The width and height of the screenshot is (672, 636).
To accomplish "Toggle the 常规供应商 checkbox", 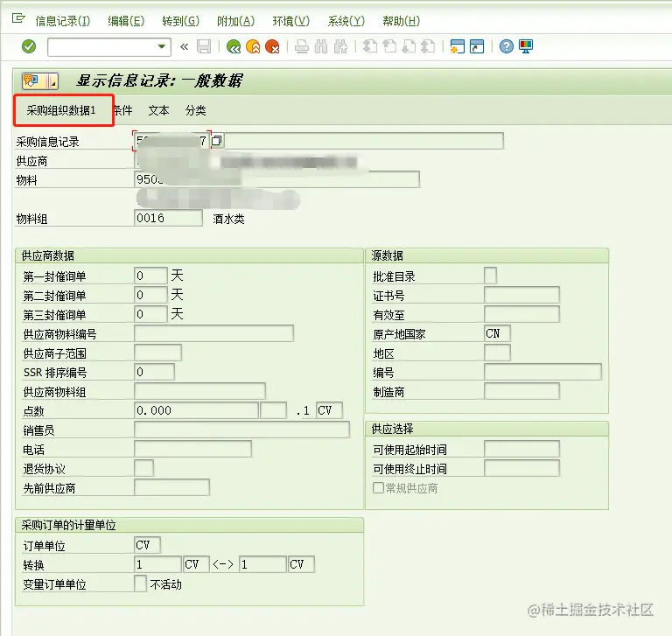I will tap(378, 487).
